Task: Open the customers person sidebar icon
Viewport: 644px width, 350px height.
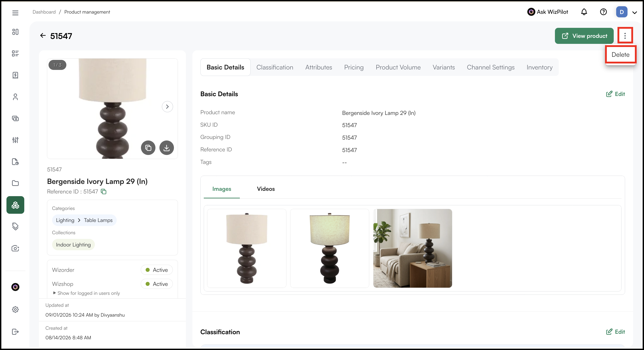Action: tap(15, 97)
